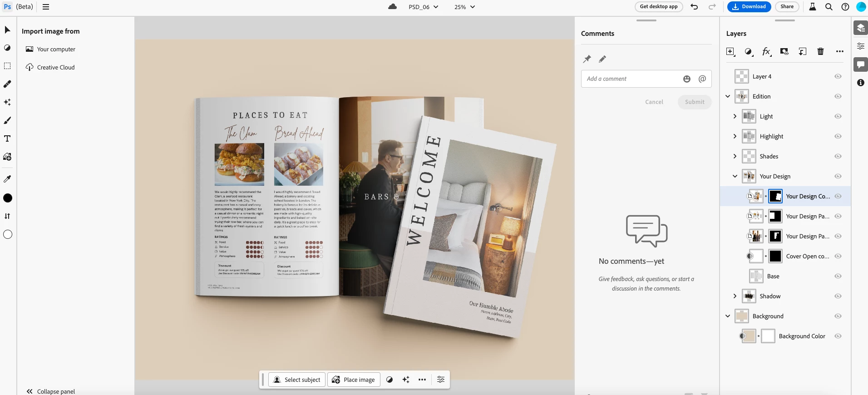Open the hamburger main menu
The height and width of the screenshot is (395, 868).
[46, 7]
